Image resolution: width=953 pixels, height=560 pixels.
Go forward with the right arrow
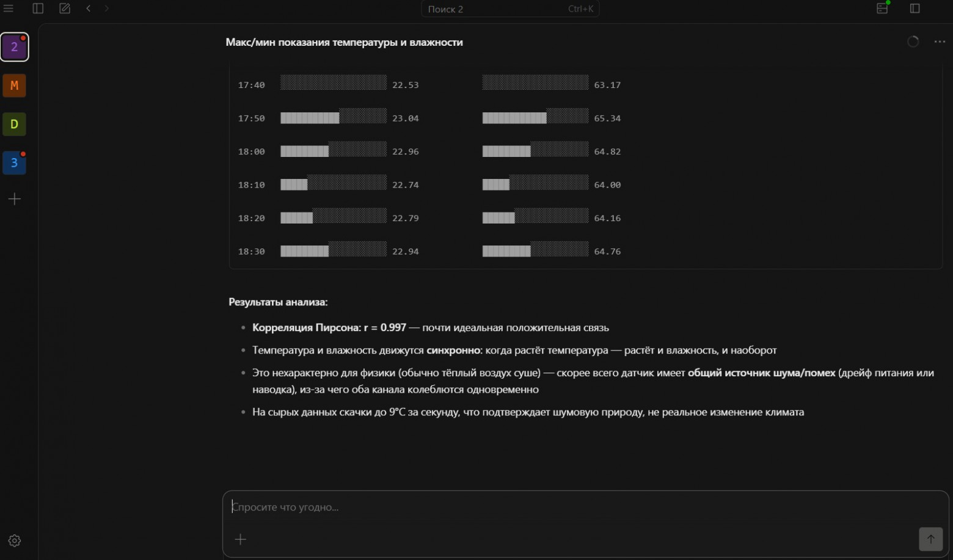(x=107, y=9)
